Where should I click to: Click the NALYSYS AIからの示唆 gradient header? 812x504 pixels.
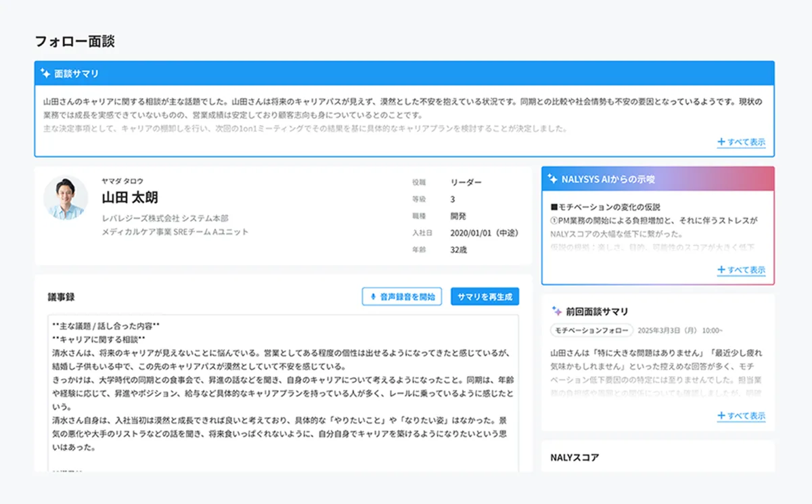click(658, 179)
